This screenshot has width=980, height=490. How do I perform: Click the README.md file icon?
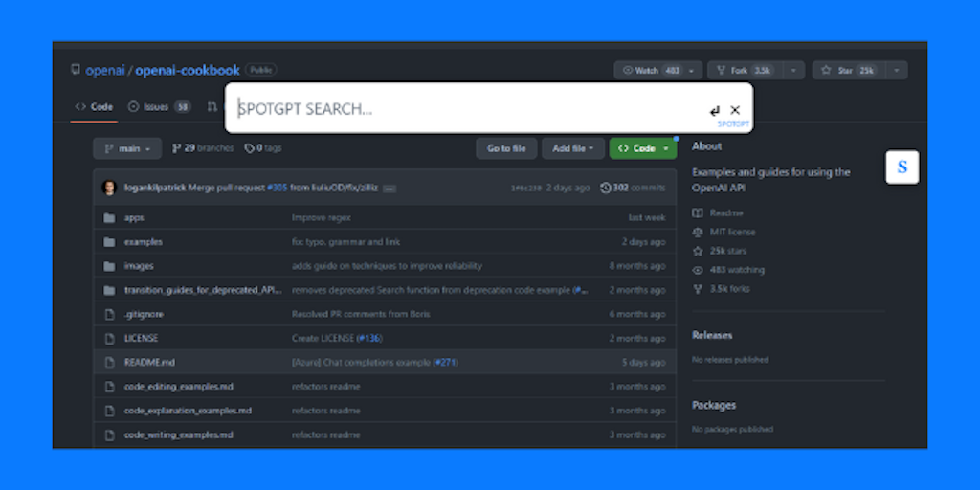pyautogui.click(x=109, y=363)
